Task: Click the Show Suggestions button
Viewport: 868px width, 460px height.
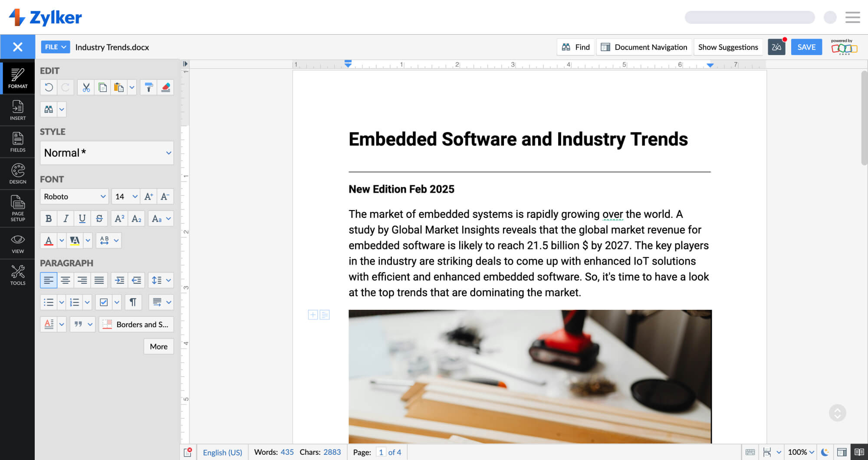Action: pos(728,47)
